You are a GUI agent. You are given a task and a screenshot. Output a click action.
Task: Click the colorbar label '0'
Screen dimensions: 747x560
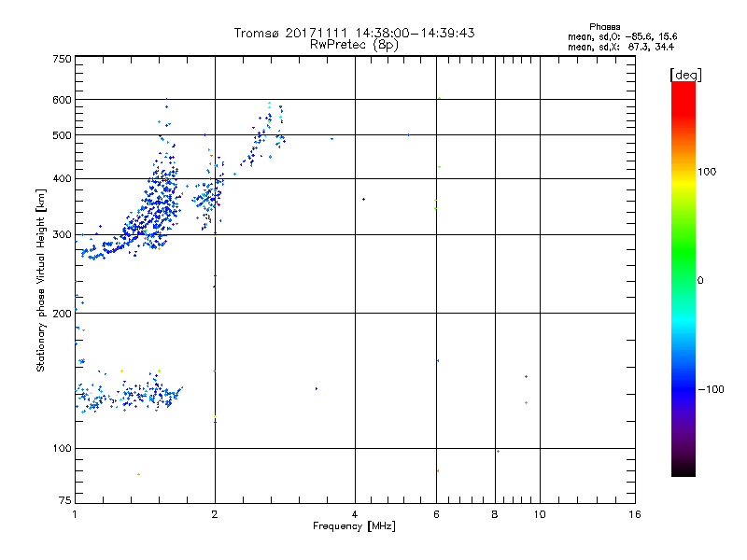(699, 281)
